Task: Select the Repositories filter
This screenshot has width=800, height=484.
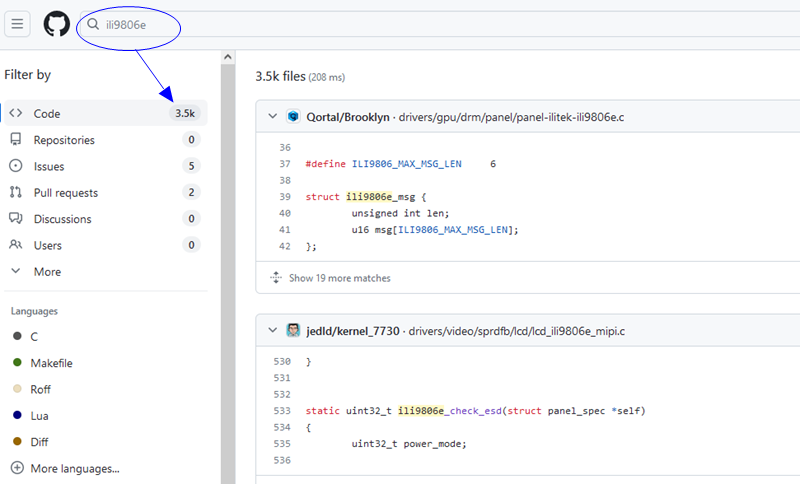Action: (x=106, y=140)
